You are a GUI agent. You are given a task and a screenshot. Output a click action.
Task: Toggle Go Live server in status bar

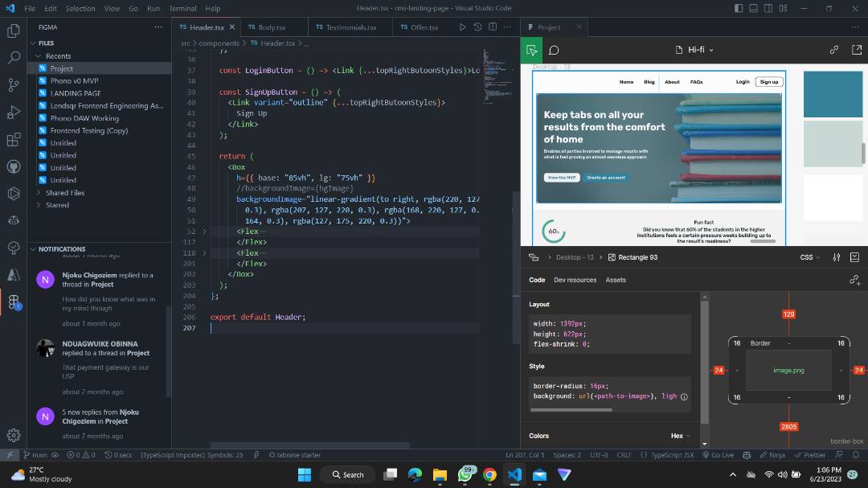pos(718,455)
